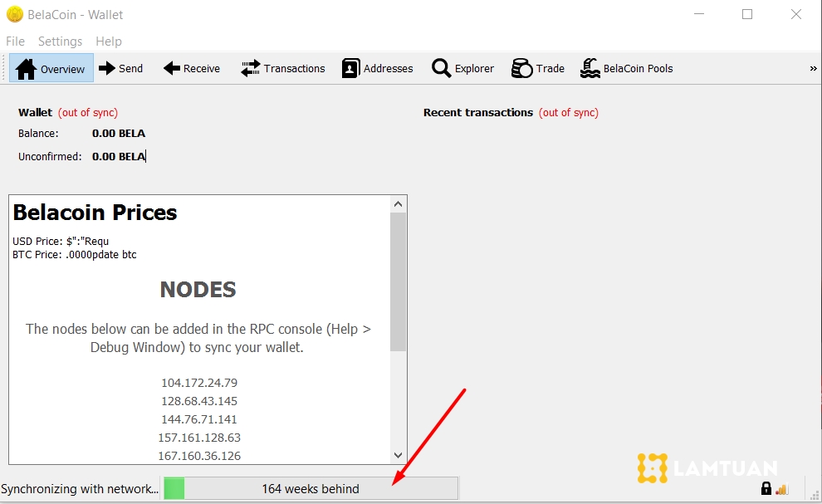The image size is (822, 504).
Task: Switch to the Transactions view
Action: tap(282, 68)
